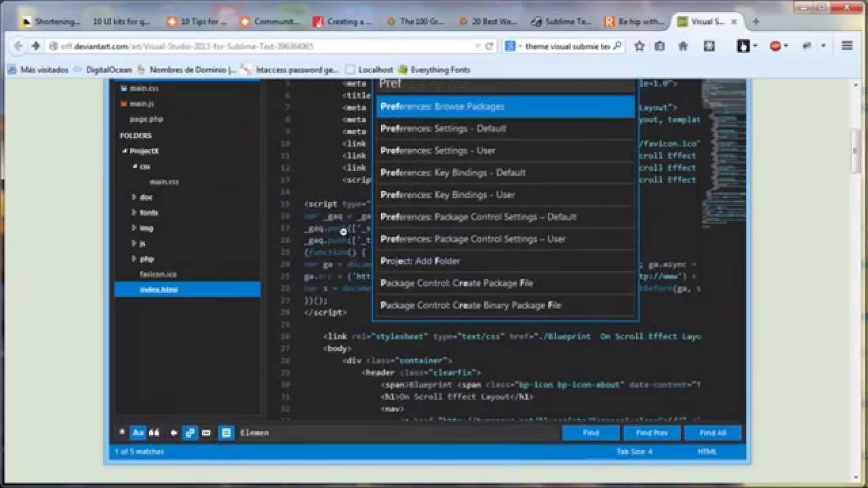The height and width of the screenshot is (488, 868).
Task: Open a new tab with plus
Action: (x=755, y=22)
